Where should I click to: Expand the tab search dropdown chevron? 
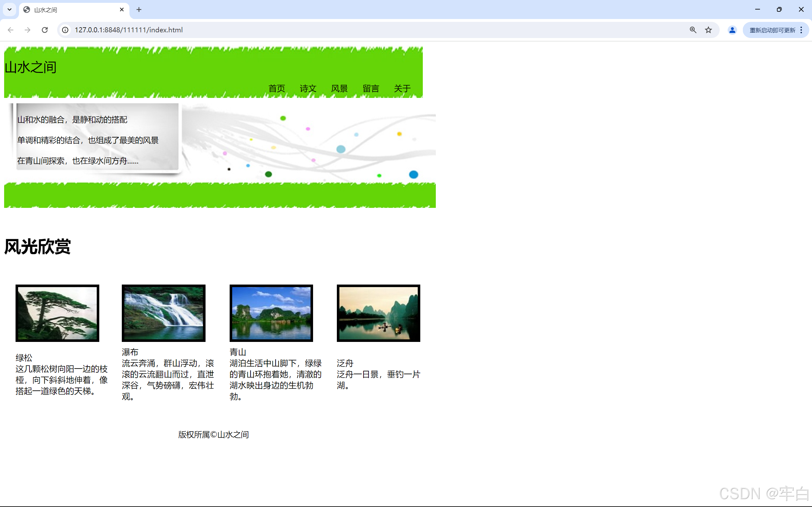10,10
